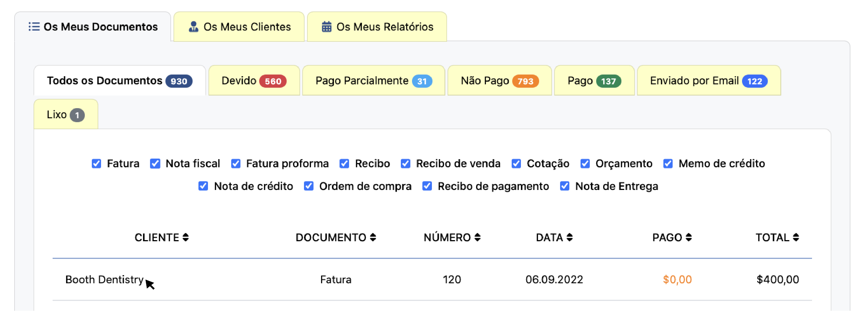This screenshot has width=868, height=311.
Task: Switch to the Pago tab
Action: 595,81
